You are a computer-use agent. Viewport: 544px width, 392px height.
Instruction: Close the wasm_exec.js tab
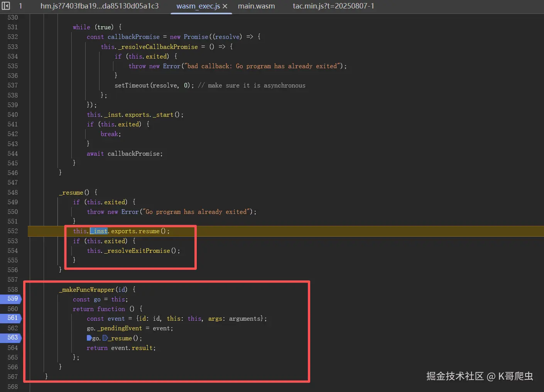point(225,6)
